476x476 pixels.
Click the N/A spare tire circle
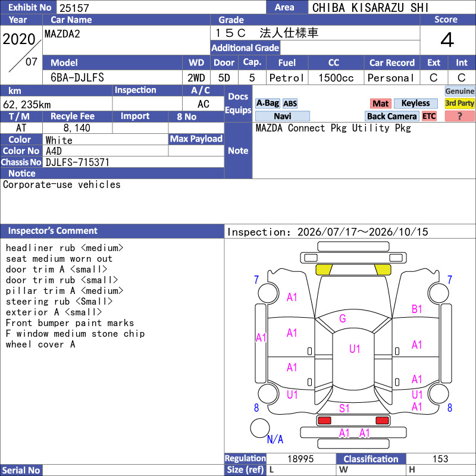tap(260, 428)
